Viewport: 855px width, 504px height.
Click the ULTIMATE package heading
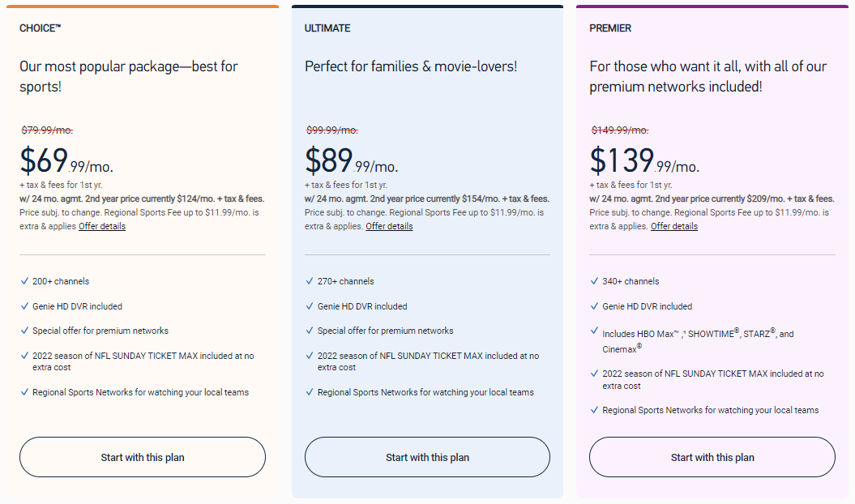pos(327,28)
